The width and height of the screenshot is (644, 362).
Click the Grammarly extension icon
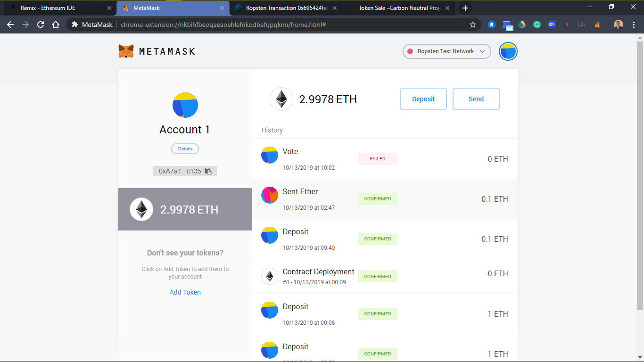point(537,25)
